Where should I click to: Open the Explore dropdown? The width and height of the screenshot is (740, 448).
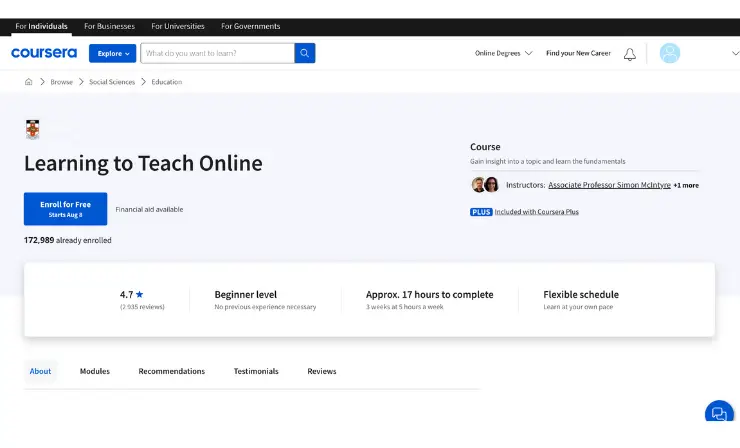pos(113,53)
